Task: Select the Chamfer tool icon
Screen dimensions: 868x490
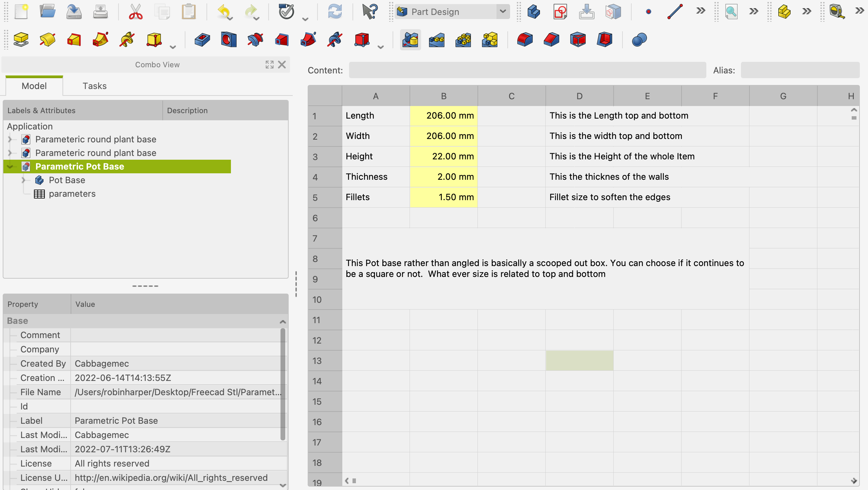Action: pyautogui.click(x=551, y=40)
